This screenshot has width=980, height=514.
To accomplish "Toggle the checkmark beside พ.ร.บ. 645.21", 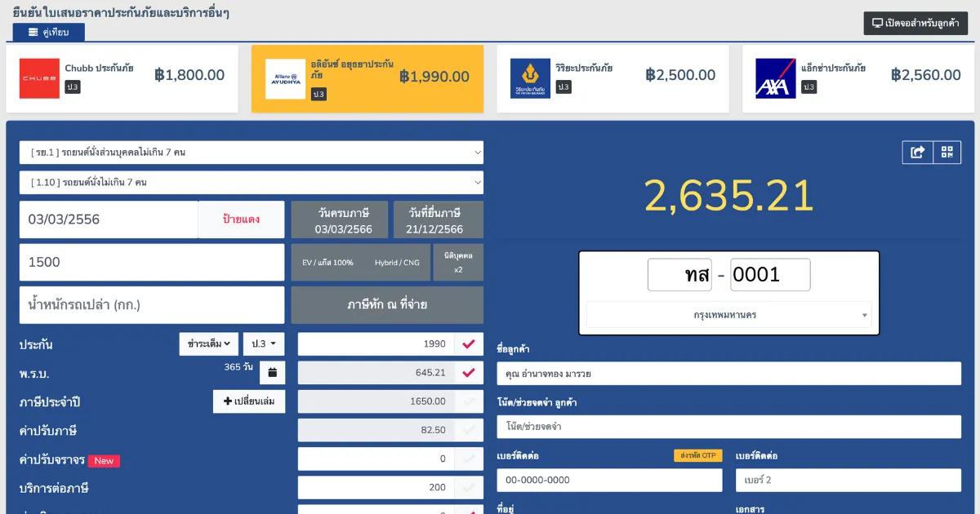I will 469,373.
